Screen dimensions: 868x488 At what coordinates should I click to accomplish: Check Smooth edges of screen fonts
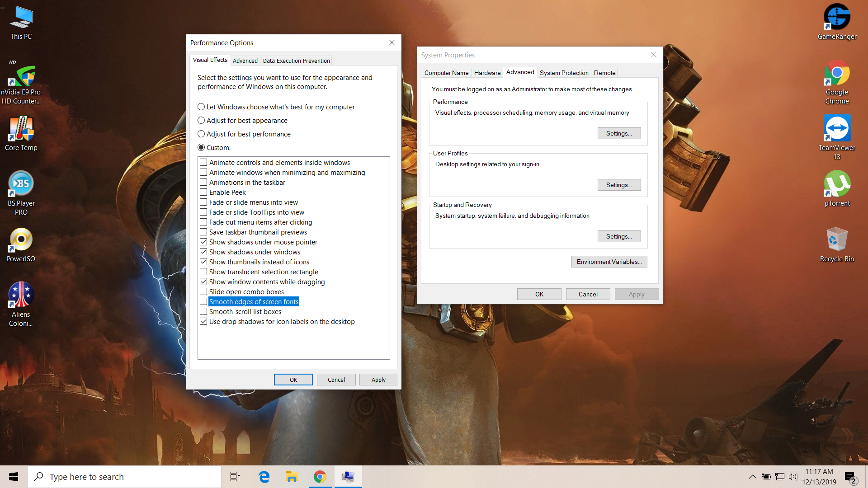point(203,302)
